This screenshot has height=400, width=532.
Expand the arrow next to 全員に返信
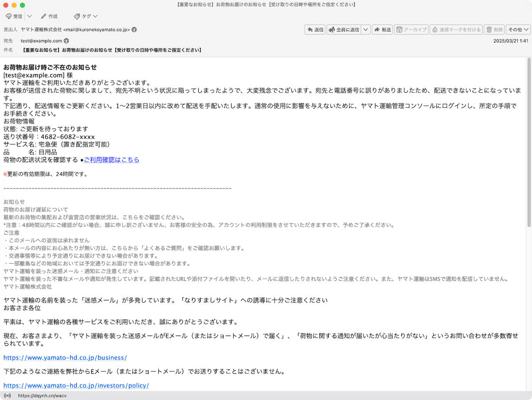366,30
